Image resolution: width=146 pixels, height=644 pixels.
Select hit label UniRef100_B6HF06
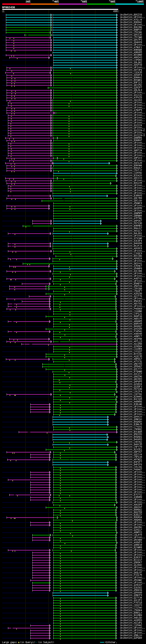pos(131,316)
